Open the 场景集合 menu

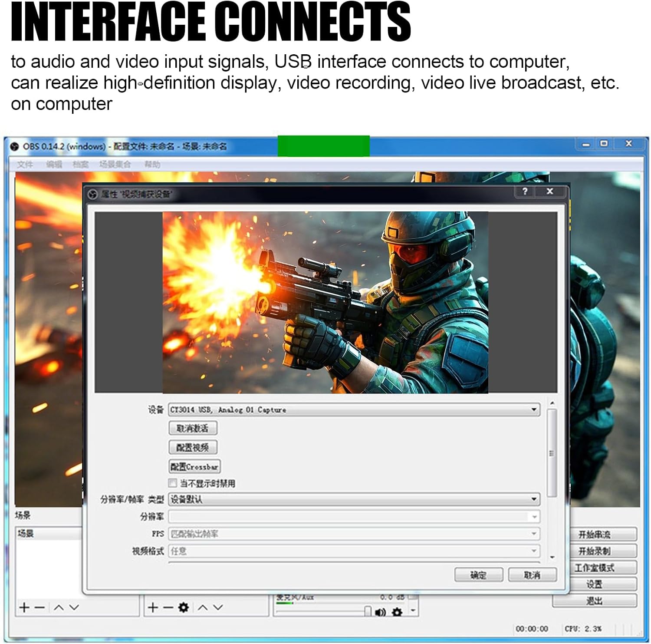pyautogui.click(x=115, y=164)
